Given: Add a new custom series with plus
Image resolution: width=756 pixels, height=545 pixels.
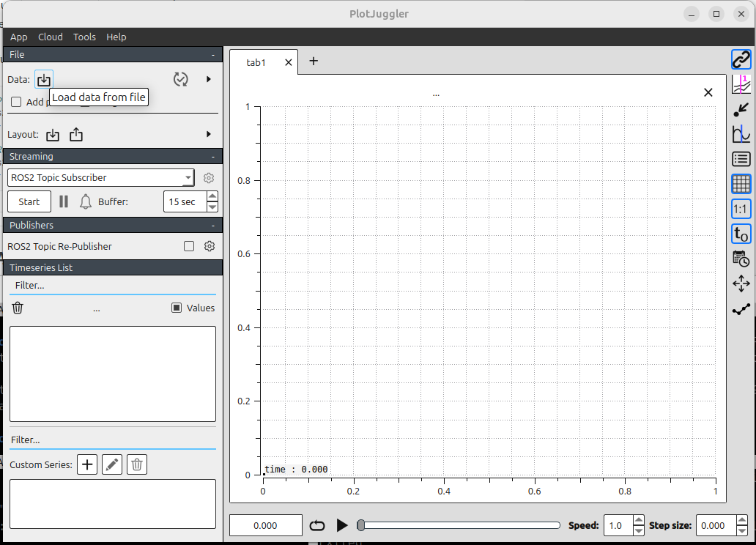Looking at the screenshot, I should 87,464.
